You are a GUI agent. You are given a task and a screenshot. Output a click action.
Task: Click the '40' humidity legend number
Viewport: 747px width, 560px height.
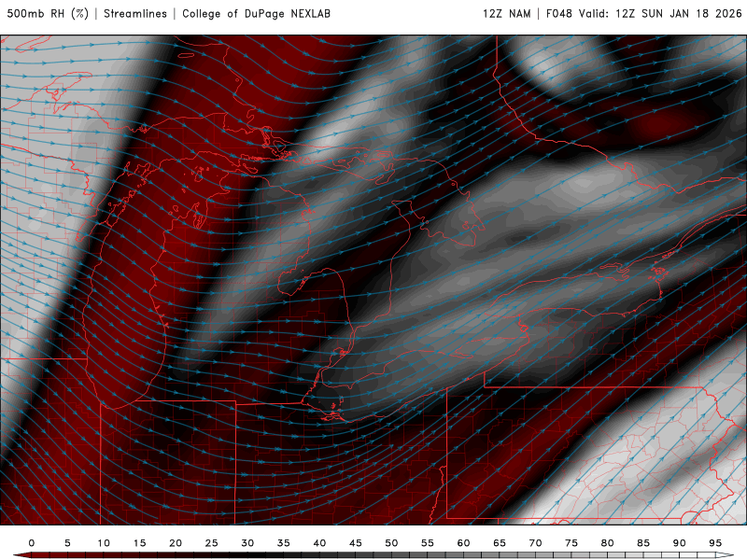[x=319, y=543]
